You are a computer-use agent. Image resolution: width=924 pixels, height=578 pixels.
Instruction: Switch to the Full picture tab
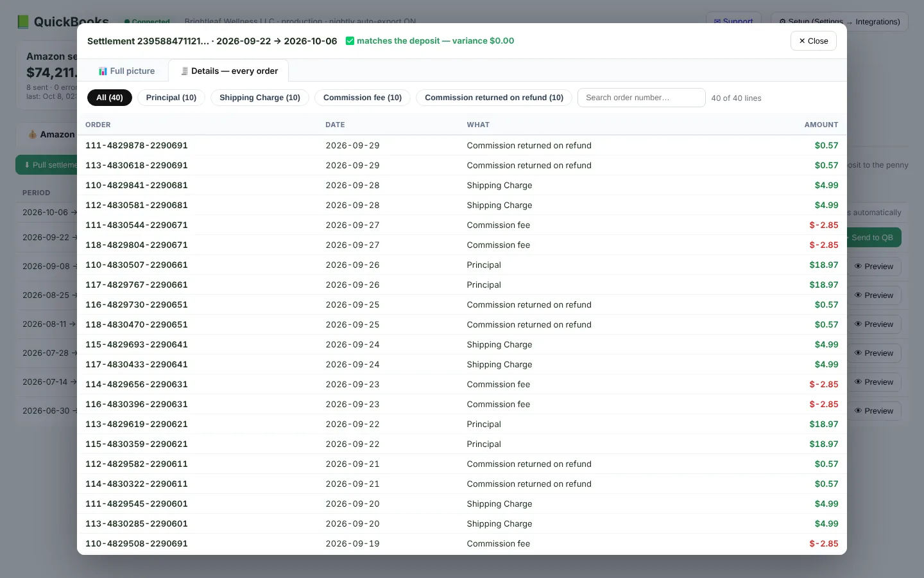coord(126,71)
